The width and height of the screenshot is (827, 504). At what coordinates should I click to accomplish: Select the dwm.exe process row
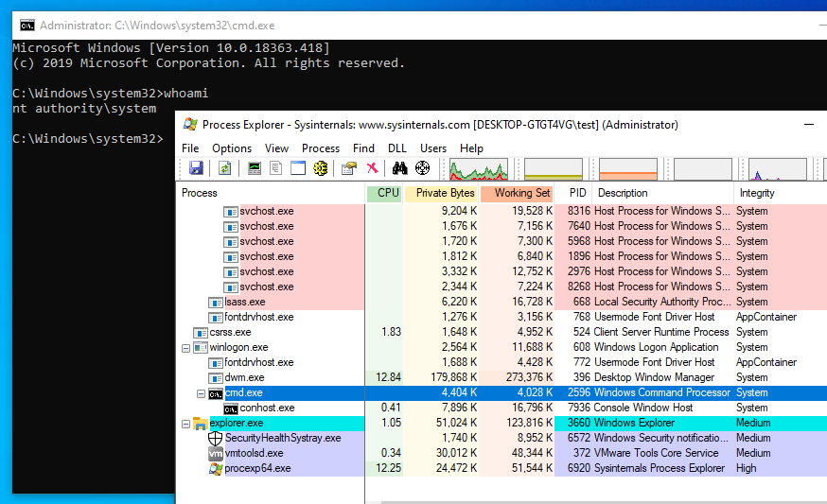point(501,377)
